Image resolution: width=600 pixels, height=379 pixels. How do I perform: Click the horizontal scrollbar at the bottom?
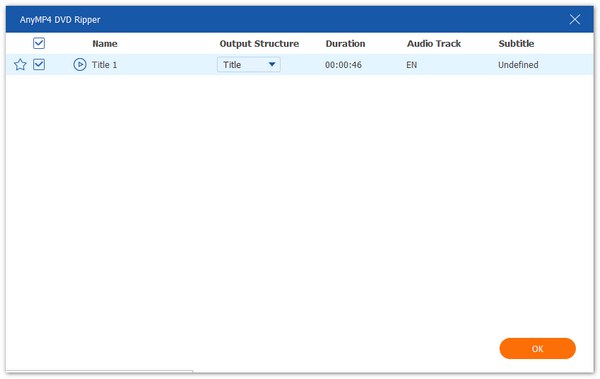[x=99, y=371]
